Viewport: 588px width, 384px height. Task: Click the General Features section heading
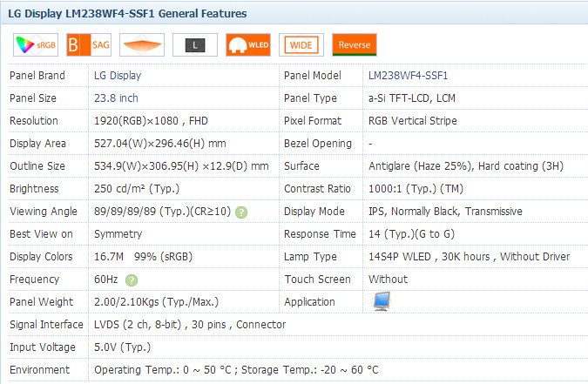pos(127,14)
